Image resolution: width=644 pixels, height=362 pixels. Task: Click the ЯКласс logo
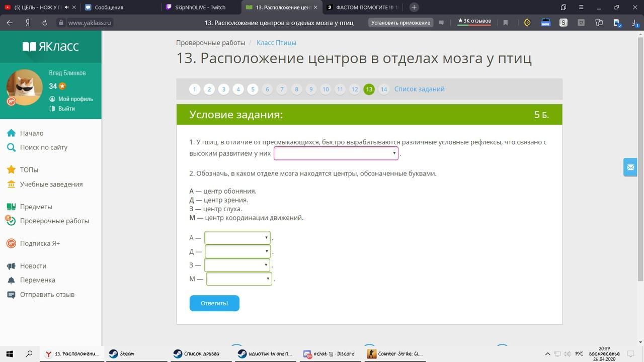pyautogui.click(x=51, y=46)
